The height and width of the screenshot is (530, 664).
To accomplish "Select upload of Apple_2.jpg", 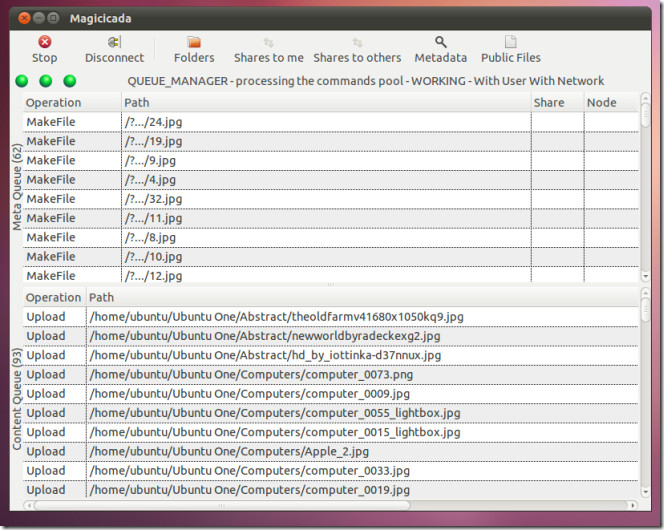I will 330,452.
